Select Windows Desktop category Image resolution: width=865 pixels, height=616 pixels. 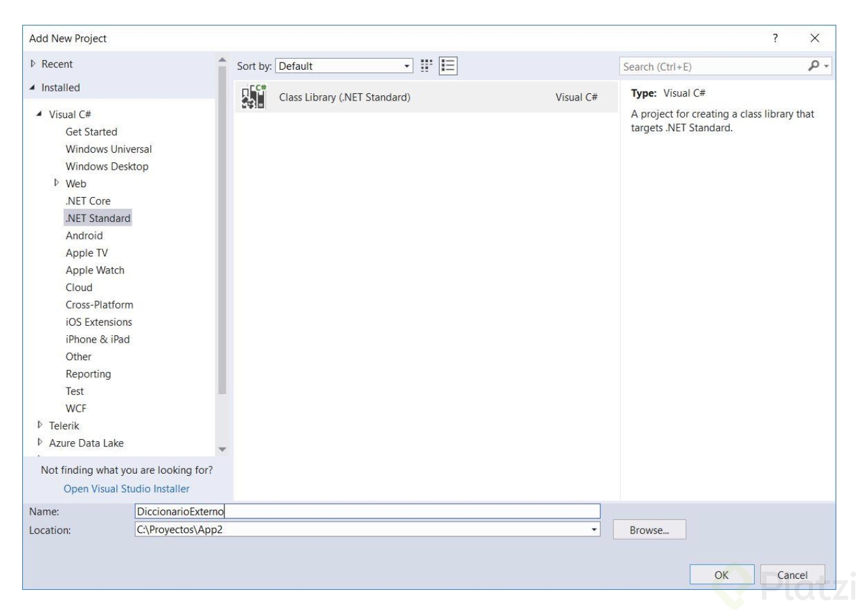click(107, 166)
